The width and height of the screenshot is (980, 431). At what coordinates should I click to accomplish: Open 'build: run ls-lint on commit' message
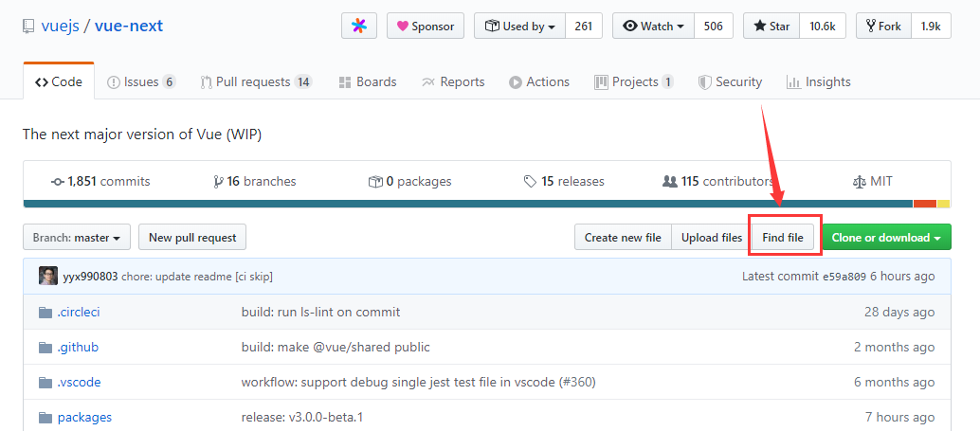coord(320,312)
